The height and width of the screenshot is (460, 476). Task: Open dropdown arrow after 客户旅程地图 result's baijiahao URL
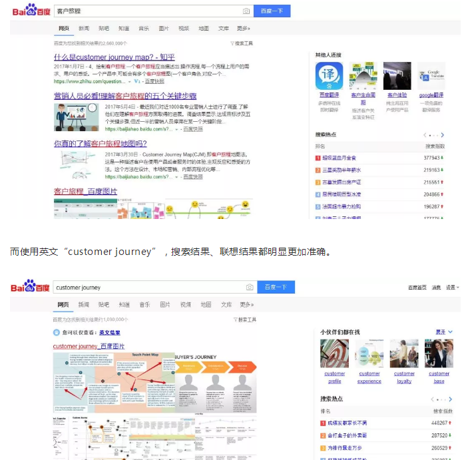point(176,177)
